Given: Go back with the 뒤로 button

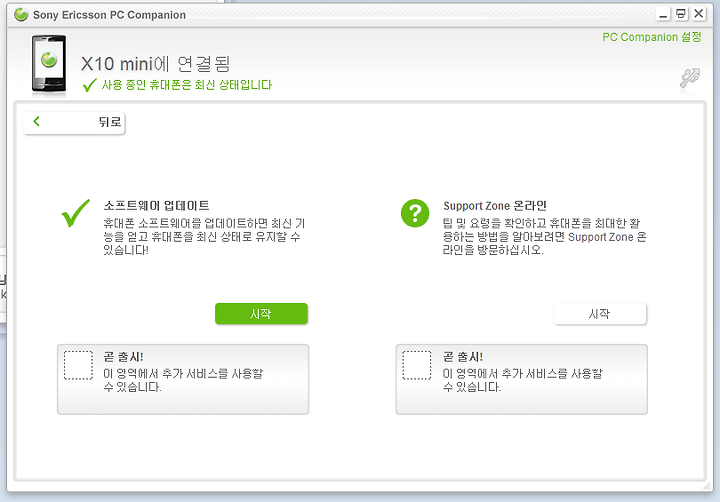Looking at the screenshot, I should pyautogui.click(x=74, y=123).
